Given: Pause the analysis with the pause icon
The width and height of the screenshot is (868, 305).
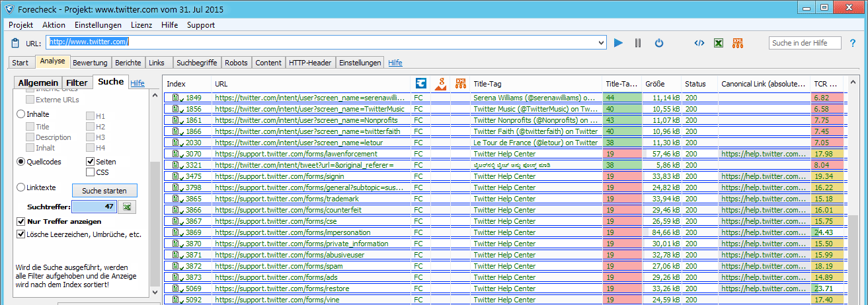Looking at the screenshot, I should (638, 43).
